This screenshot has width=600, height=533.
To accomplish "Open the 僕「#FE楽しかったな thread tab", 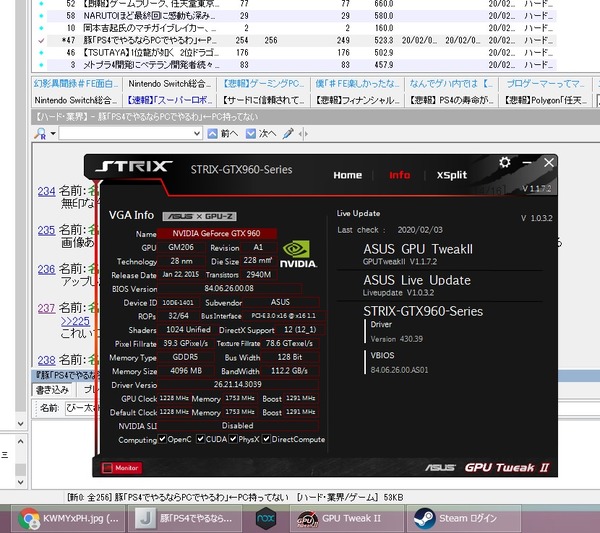I will 357,84.
